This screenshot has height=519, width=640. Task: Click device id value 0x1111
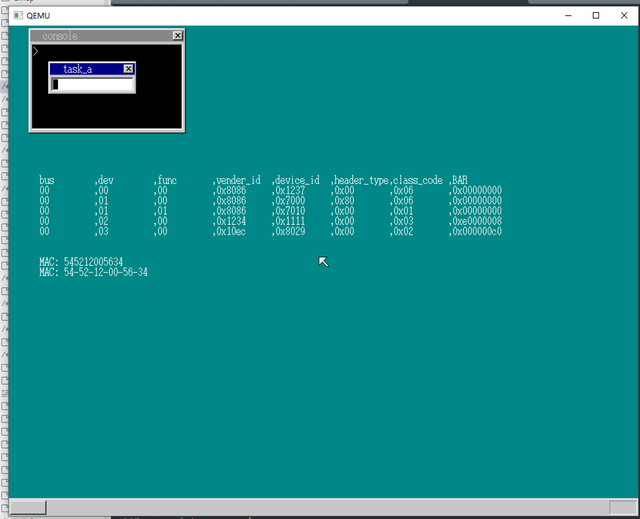point(289,221)
